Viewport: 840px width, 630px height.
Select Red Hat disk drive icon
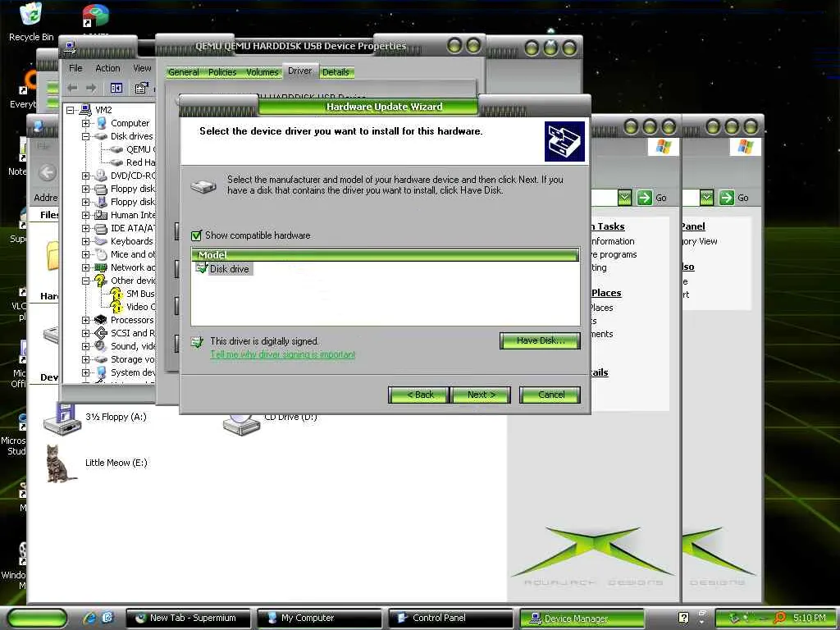[x=116, y=162]
